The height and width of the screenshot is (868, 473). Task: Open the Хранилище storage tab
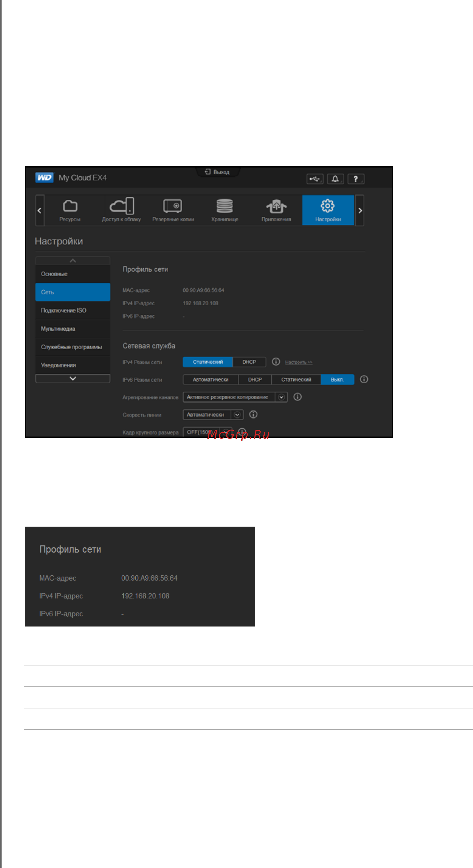click(224, 210)
